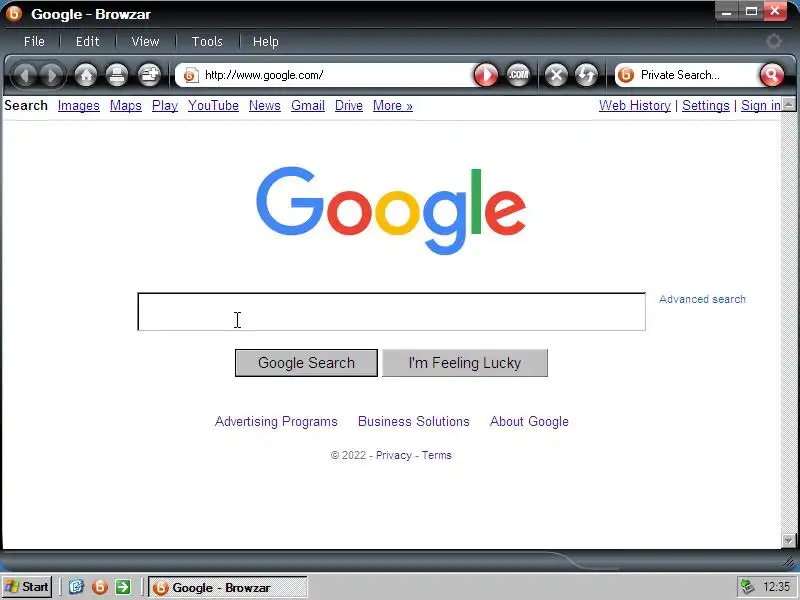Refresh the page with reload icon
This screenshot has height=600, width=800.
(586, 76)
